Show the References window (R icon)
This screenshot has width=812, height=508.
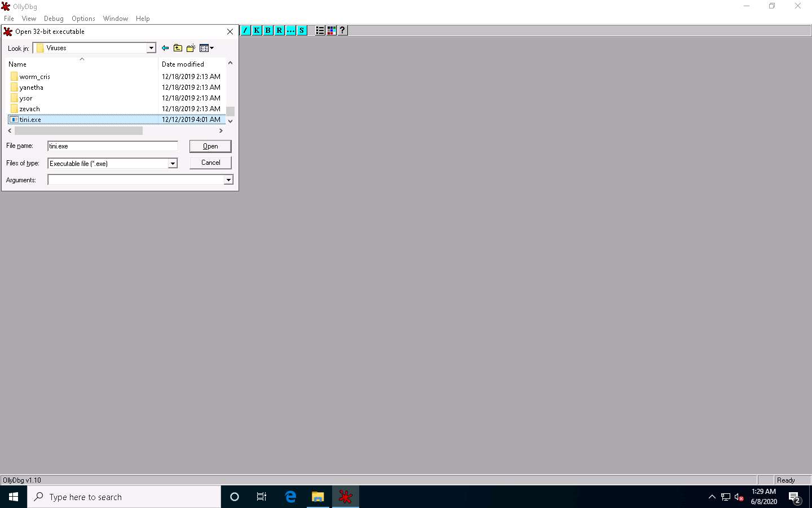tap(279, 30)
